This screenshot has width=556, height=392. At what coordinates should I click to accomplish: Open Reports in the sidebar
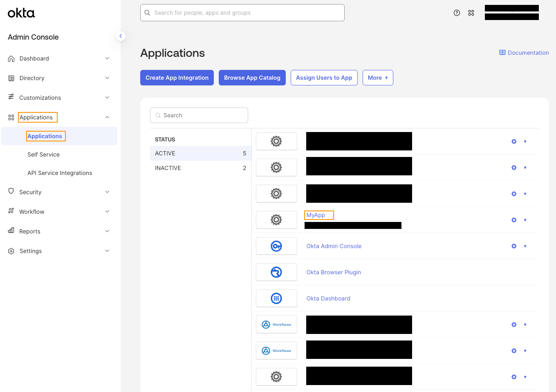pyautogui.click(x=30, y=231)
